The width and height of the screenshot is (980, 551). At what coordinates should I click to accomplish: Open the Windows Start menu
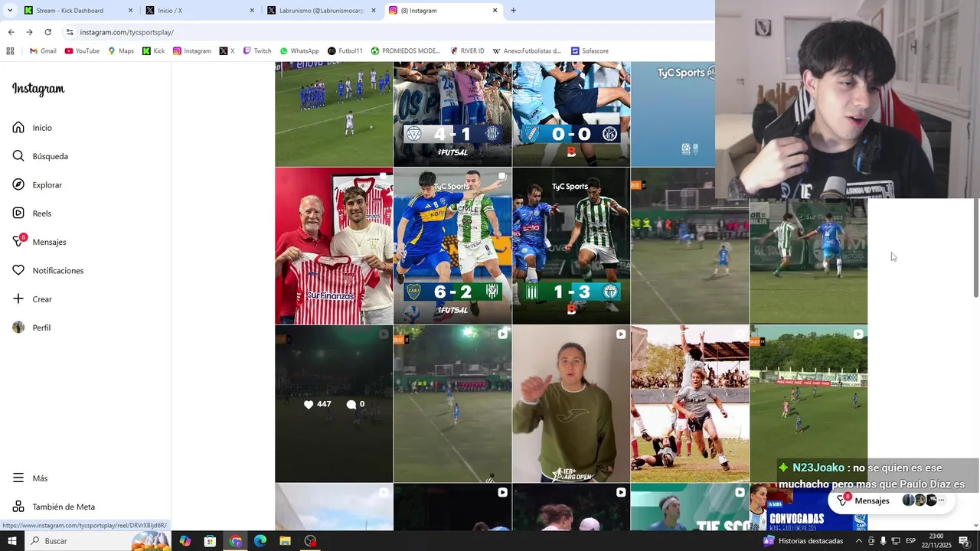[x=12, y=541]
